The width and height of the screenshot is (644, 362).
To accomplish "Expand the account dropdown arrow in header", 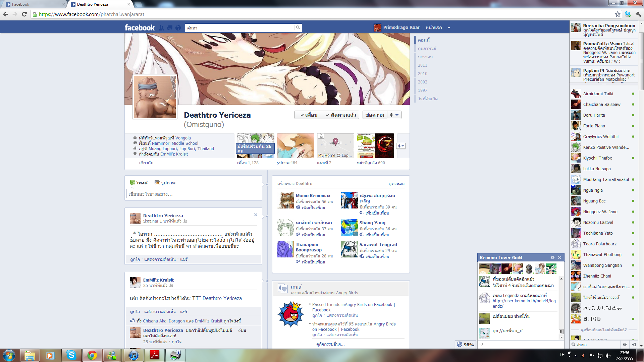I will [x=449, y=28].
